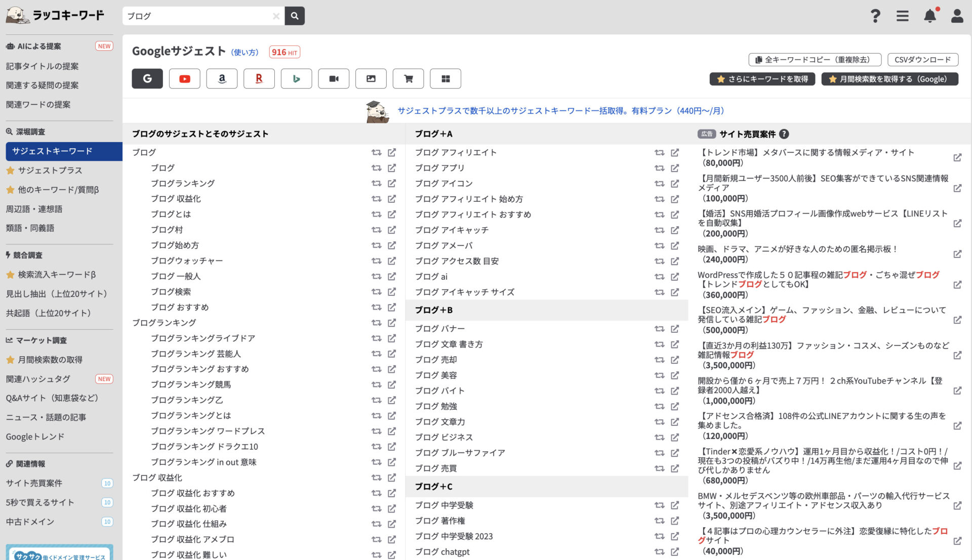The image size is (972, 560).
Task: Click 月間検索数を取得する (Google) button
Action: pos(890,79)
